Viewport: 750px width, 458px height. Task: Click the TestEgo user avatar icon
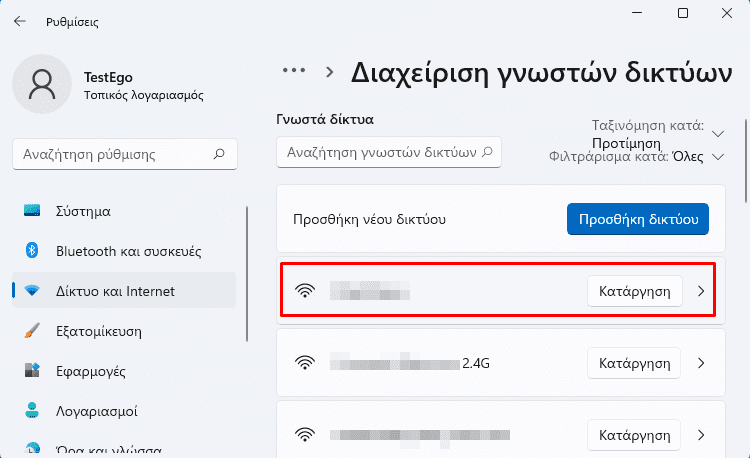point(42,84)
